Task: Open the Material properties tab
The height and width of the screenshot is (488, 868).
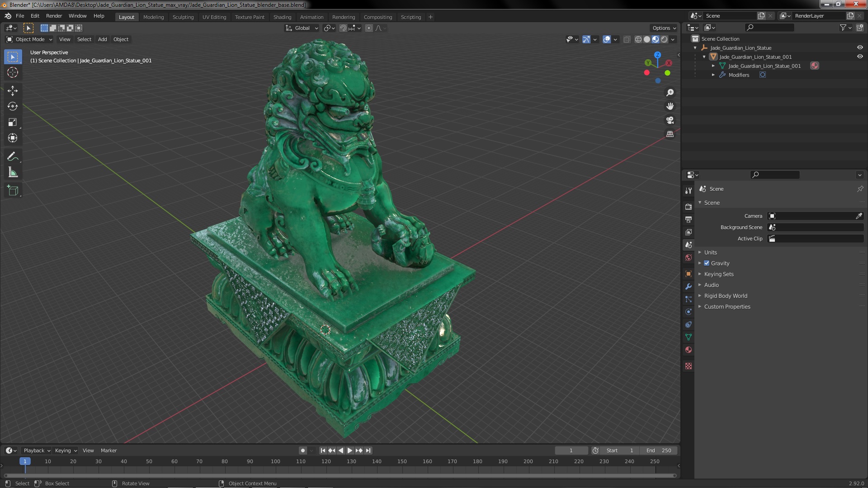Action: 689,350
